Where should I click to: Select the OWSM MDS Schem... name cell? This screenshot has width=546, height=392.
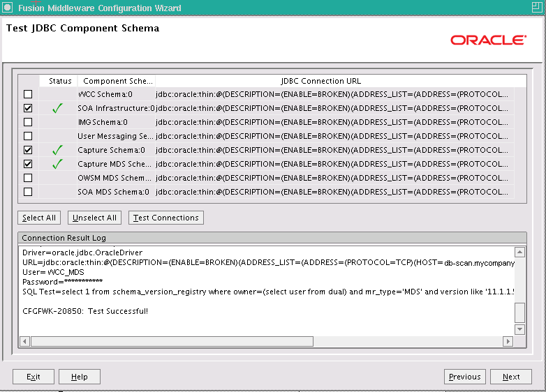coord(116,178)
